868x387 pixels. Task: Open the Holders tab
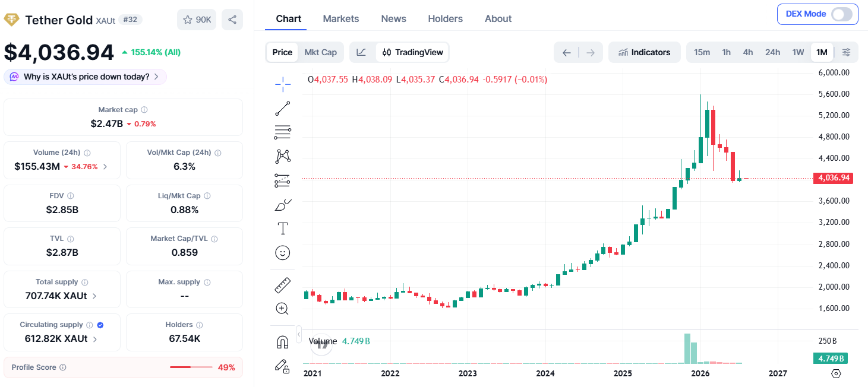[x=446, y=18]
